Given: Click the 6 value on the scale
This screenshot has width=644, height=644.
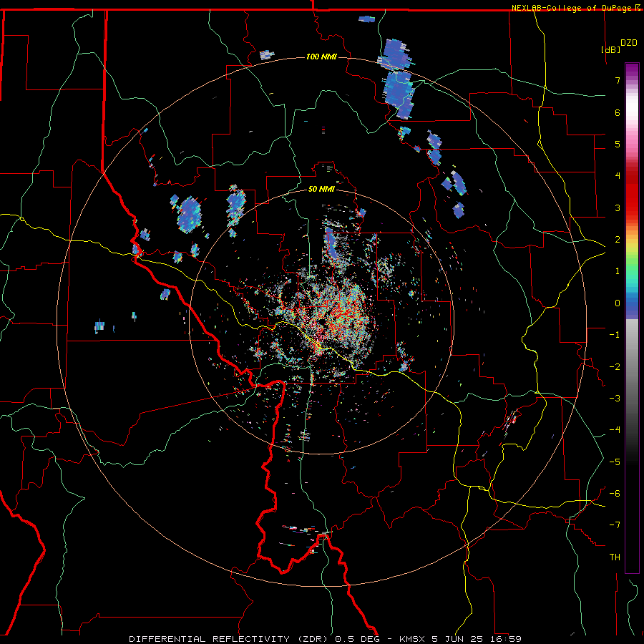Looking at the screenshot, I should [x=618, y=112].
